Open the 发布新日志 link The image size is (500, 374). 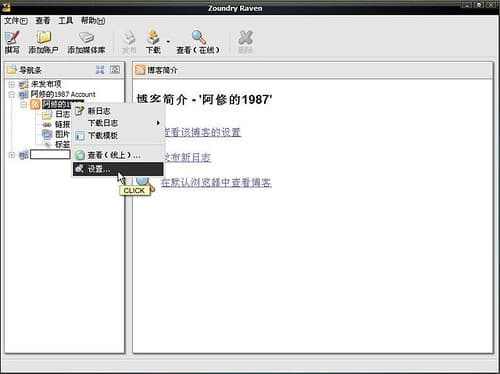(x=187, y=157)
